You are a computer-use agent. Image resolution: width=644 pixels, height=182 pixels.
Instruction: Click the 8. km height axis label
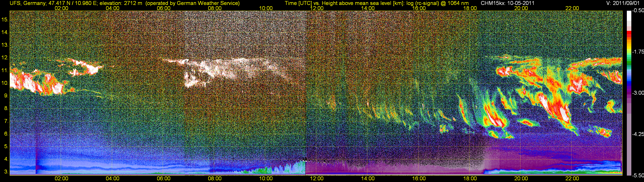pos(6,109)
